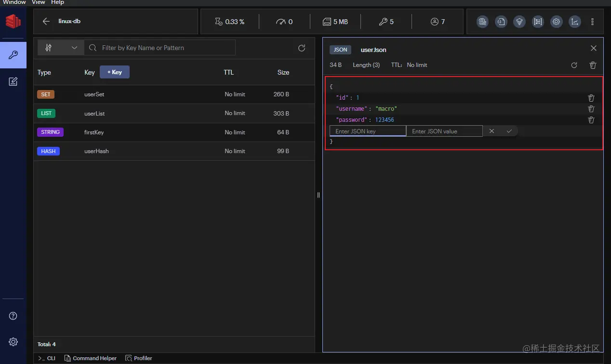This screenshot has height=364, width=611.
Task: Click the Enter JSON value field
Action: 444,131
